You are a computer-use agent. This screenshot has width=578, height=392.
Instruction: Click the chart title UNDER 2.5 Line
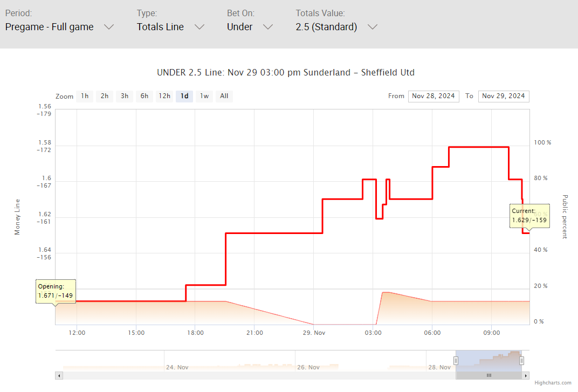[x=286, y=73]
